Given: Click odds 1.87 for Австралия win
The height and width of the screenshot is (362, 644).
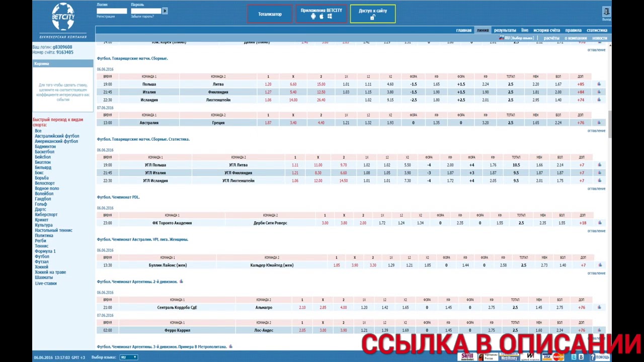Looking at the screenshot, I should coord(268,123).
